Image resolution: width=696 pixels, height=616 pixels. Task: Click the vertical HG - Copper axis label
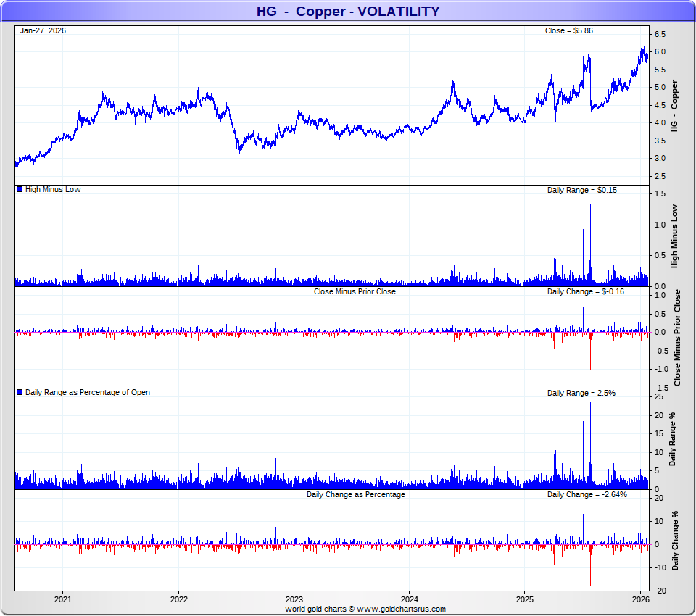coord(675,105)
